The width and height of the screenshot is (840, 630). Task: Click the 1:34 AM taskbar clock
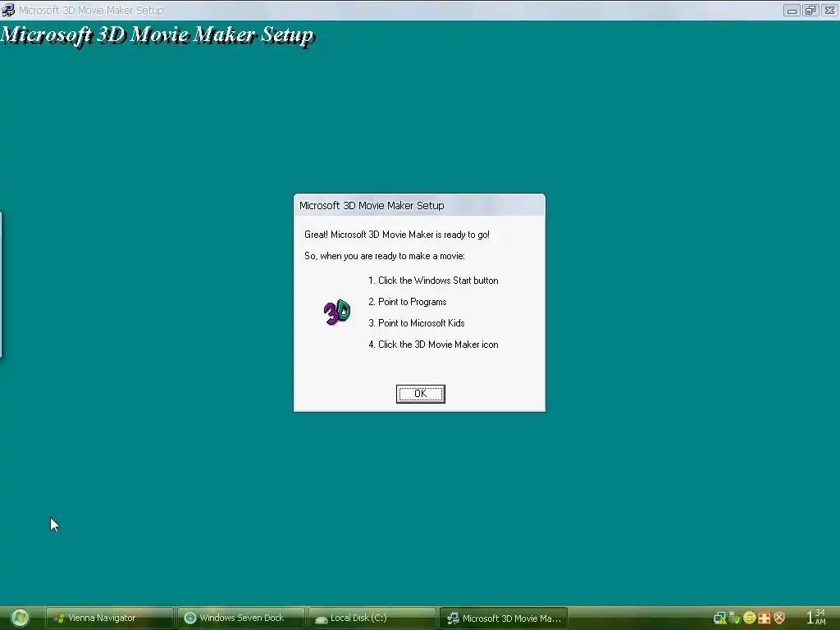tap(816, 617)
